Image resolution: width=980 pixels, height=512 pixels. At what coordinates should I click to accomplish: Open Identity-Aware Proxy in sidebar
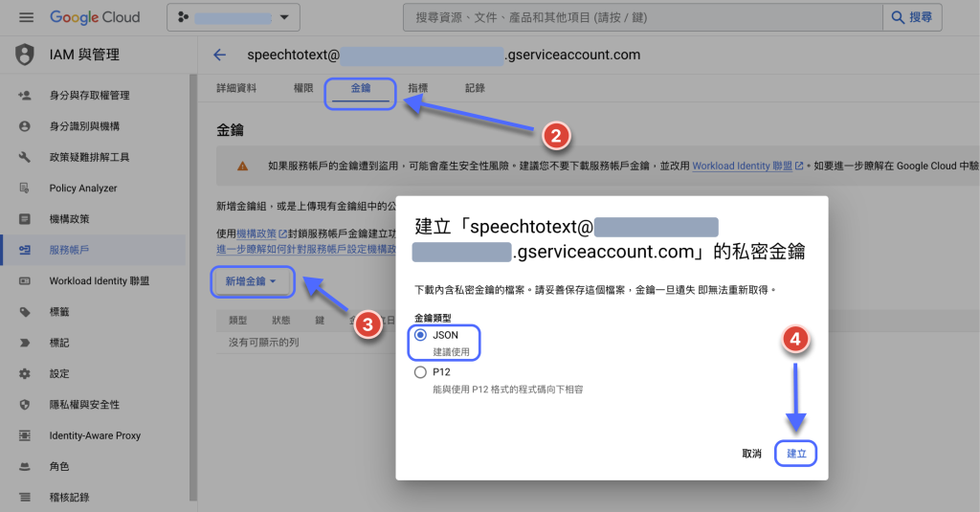pos(94,435)
